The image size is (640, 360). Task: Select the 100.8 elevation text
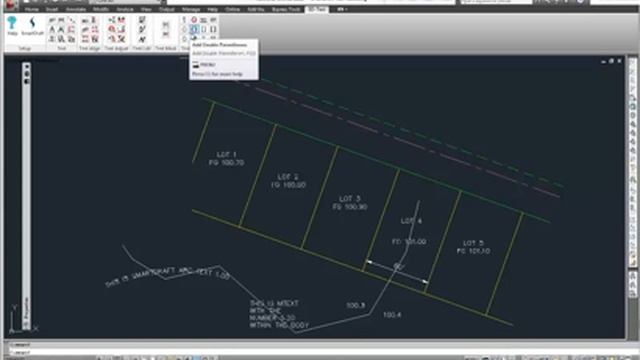(356, 305)
